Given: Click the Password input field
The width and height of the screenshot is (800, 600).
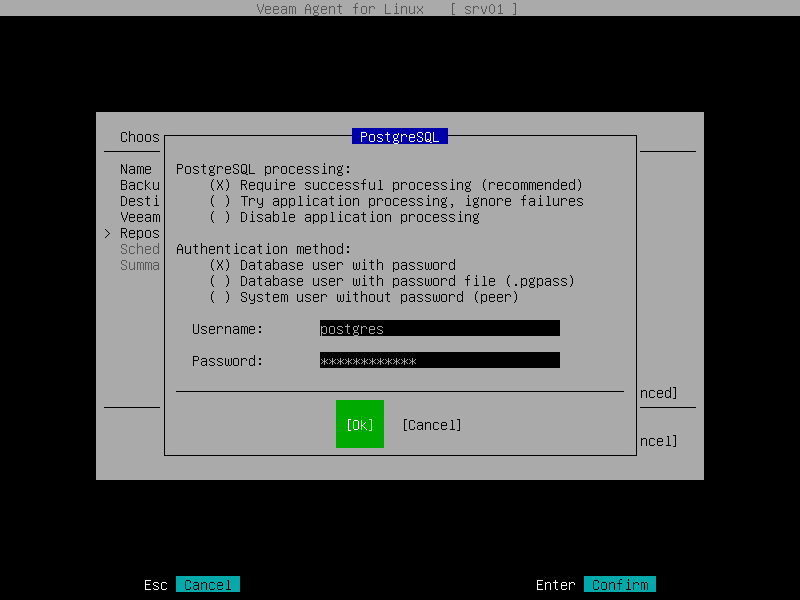Looking at the screenshot, I should [438, 360].
